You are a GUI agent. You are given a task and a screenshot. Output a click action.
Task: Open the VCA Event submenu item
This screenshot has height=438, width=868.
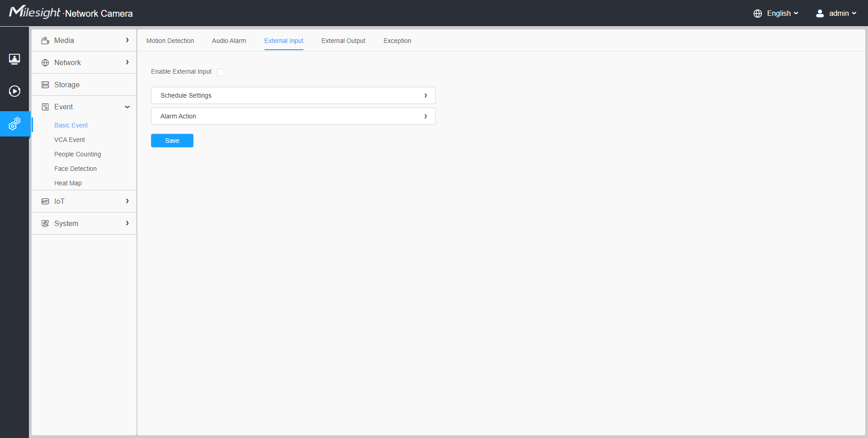coord(70,140)
